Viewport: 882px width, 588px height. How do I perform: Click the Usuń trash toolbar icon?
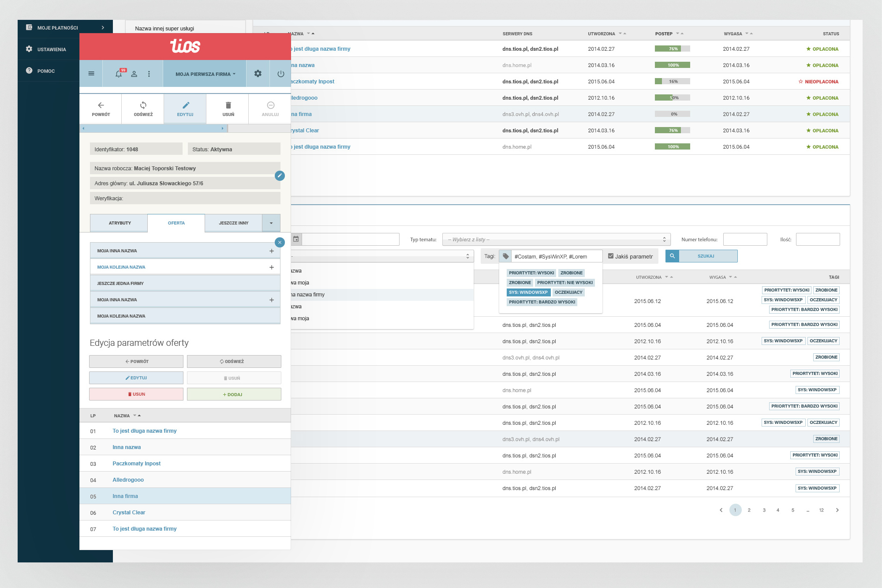[228, 109]
